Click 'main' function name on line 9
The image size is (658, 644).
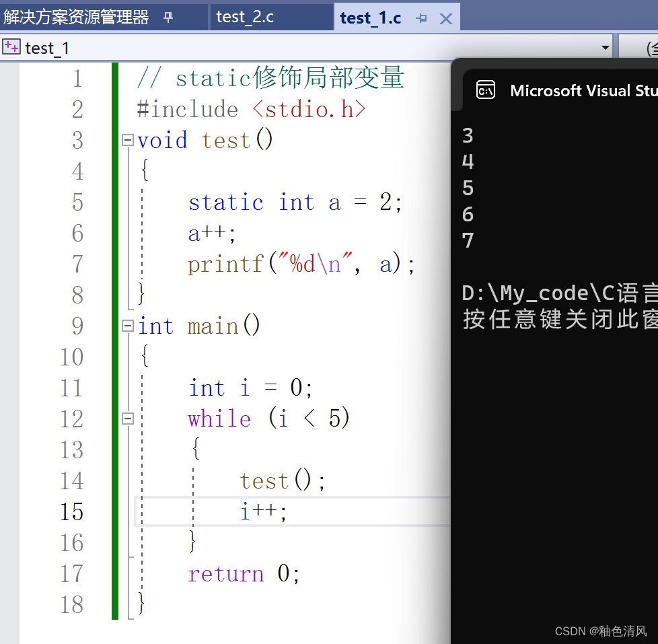pyautogui.click(x=213, y=326)
